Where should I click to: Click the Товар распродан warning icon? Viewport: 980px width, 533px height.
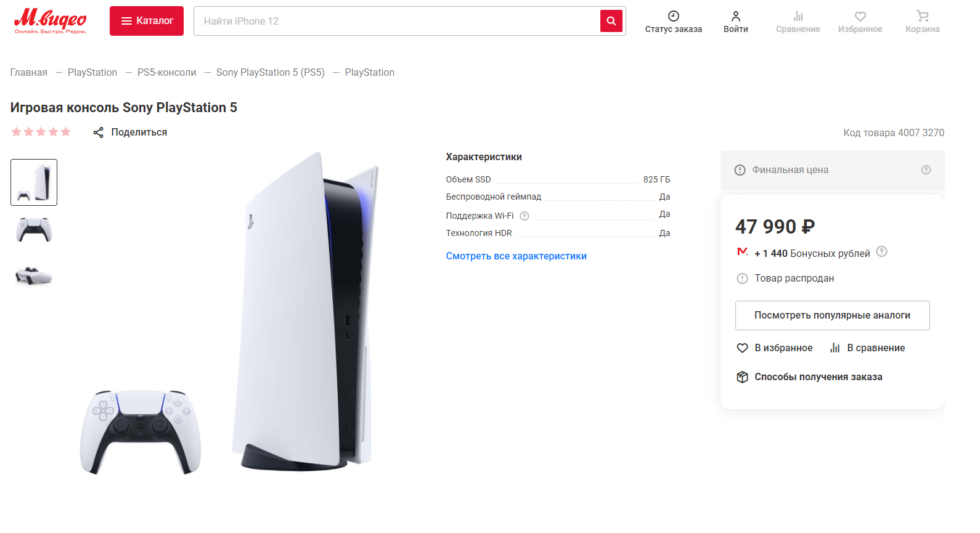[x=743, y=279]
